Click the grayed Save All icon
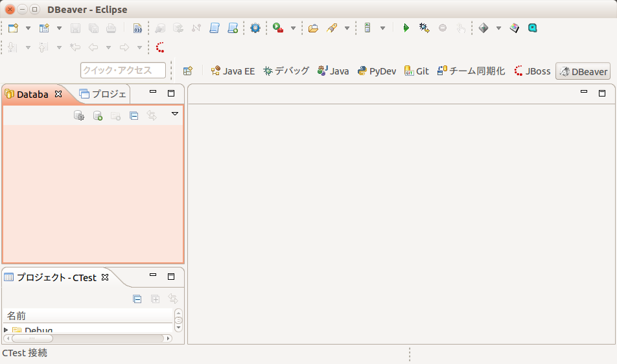This screenshot has width=617, height=364. (x=93, y=28)
